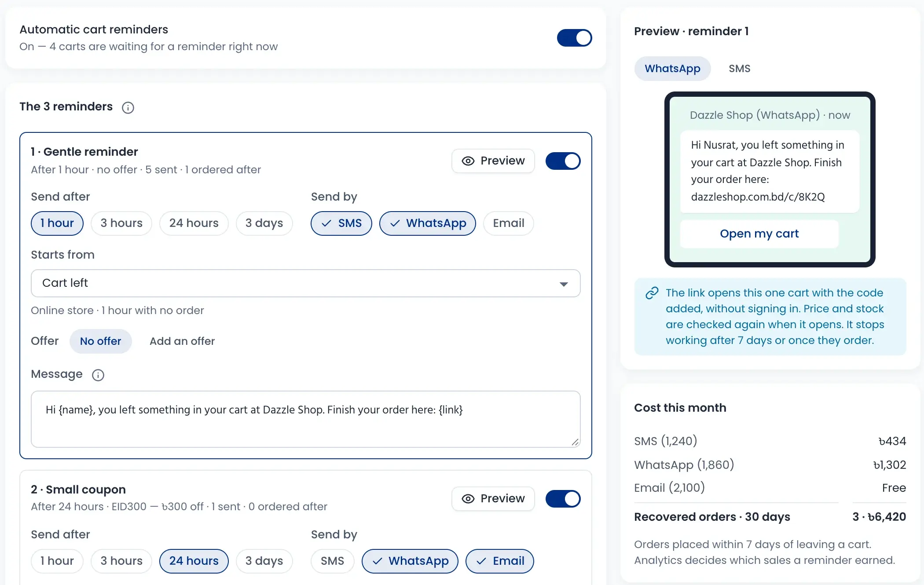
Task: Click the dazzleshop.com.bd/c/8K2Q link text
Action: (x=758, y=197)
